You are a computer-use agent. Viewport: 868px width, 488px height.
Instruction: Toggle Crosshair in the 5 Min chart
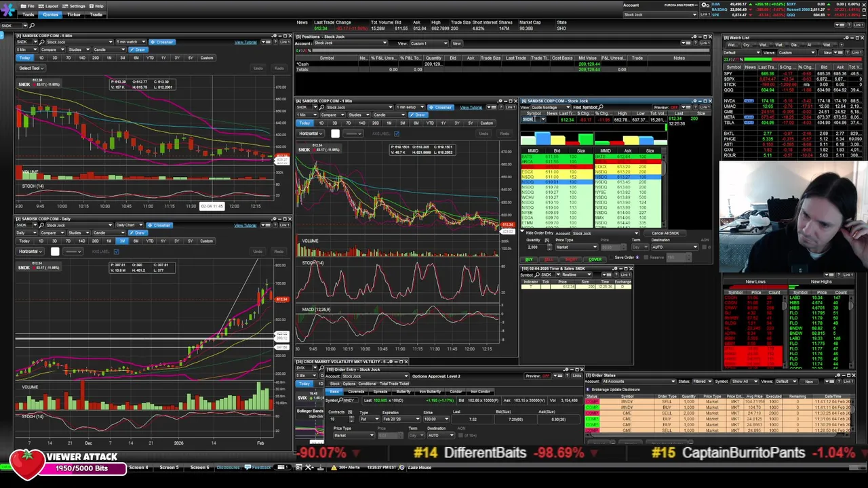[x=161, y=42]
